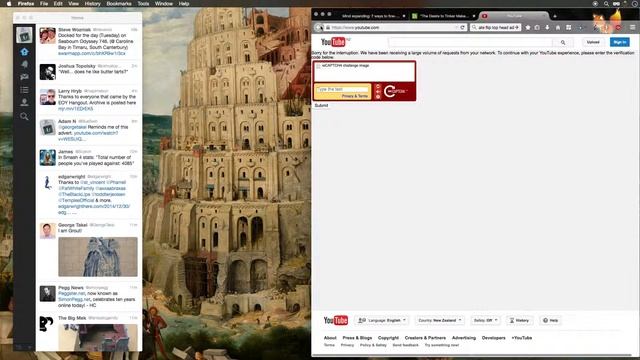Open Lists icon in Twitter sidebar
Viewport: 640px width, 360px height.
click(24, 89)
